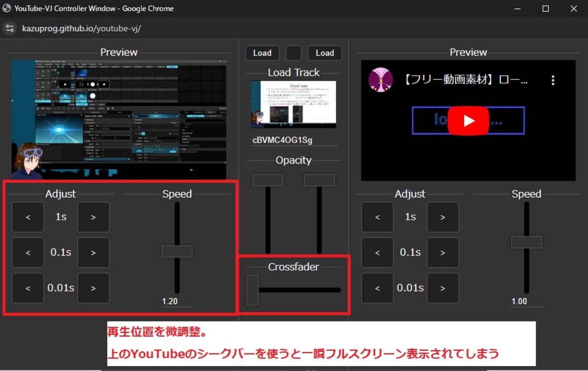Step right deck forward by 1s
588x371 pixels.
click(x=443, y=217)
